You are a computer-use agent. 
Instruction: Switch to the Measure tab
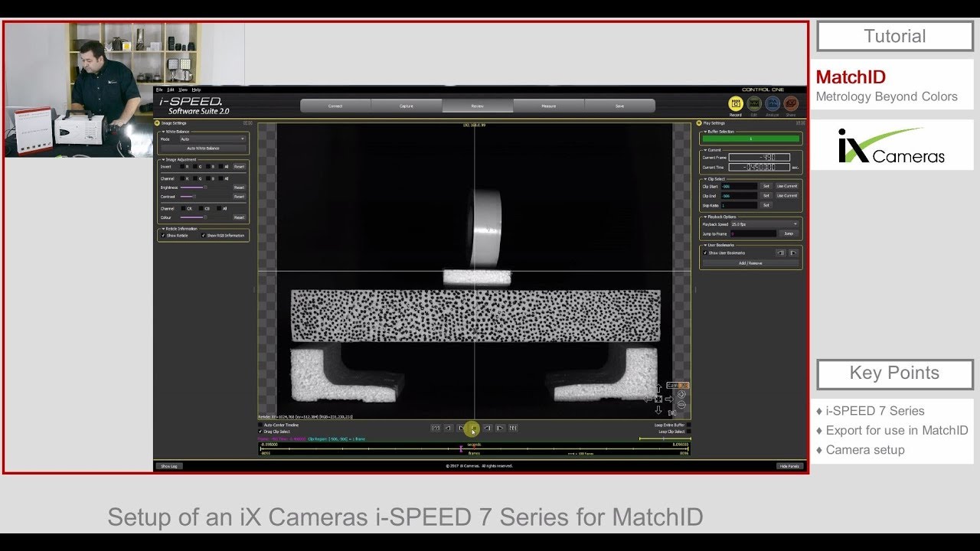548,106
